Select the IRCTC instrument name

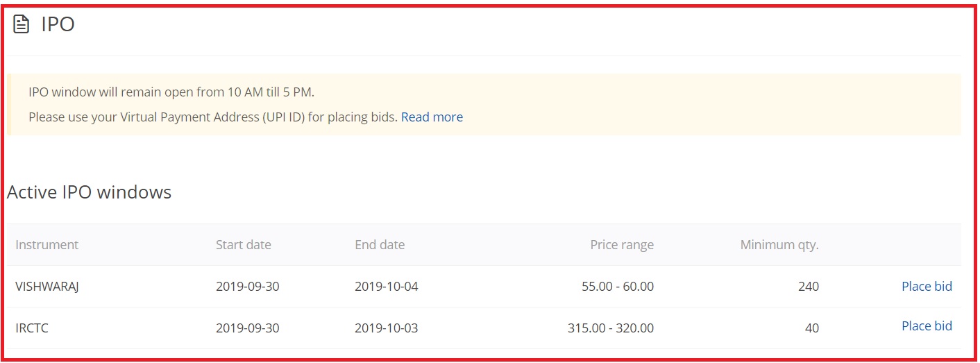pyautogui.click(x=32, y=328)
